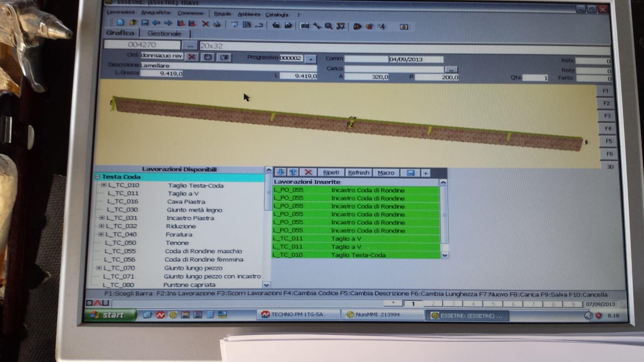Select L_TC_080 Puntone capriata
The image size is (644, 362).
pos(159,285)
